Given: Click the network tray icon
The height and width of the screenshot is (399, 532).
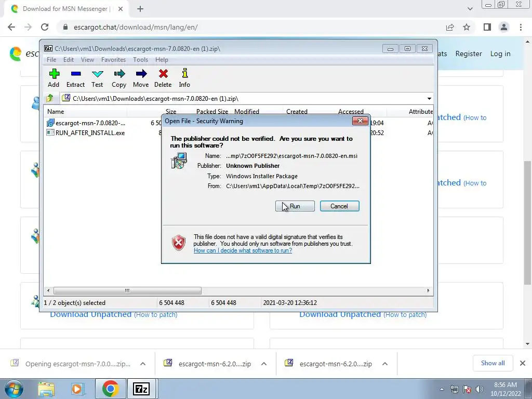Looking at the screenshot, I should (454, 389).
